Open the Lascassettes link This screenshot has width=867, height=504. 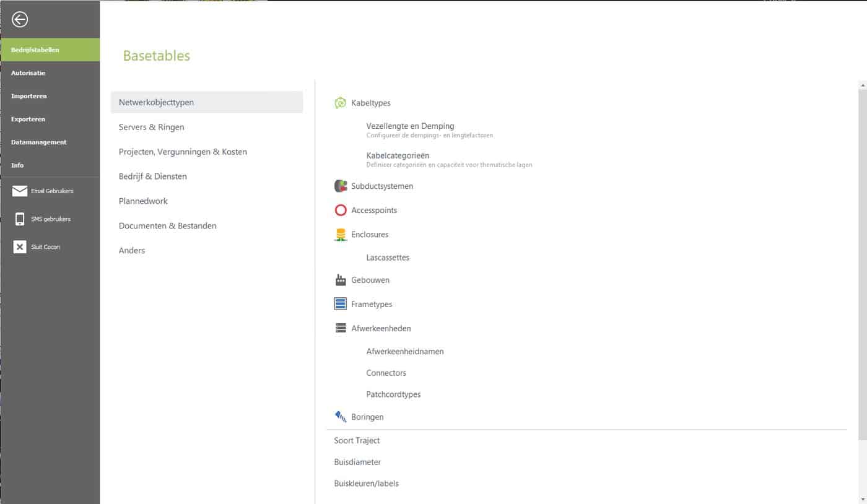(x=388, y=258)
